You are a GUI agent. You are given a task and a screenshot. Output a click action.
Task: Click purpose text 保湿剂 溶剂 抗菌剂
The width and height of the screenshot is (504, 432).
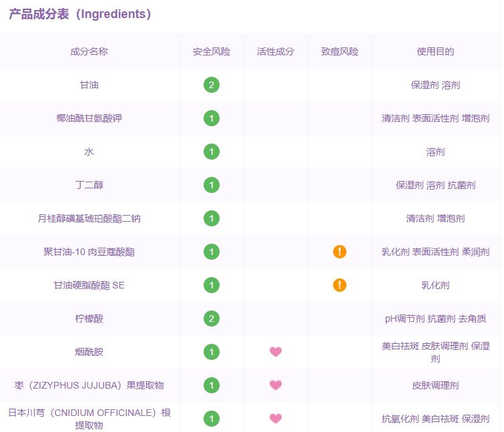(x=435, y=185)
